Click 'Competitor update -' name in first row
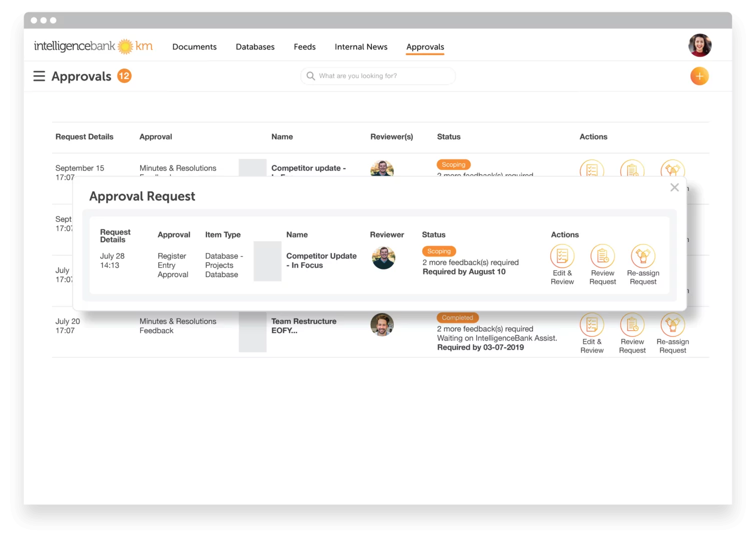This screenshot has height=540, width=756. (309, 168)
